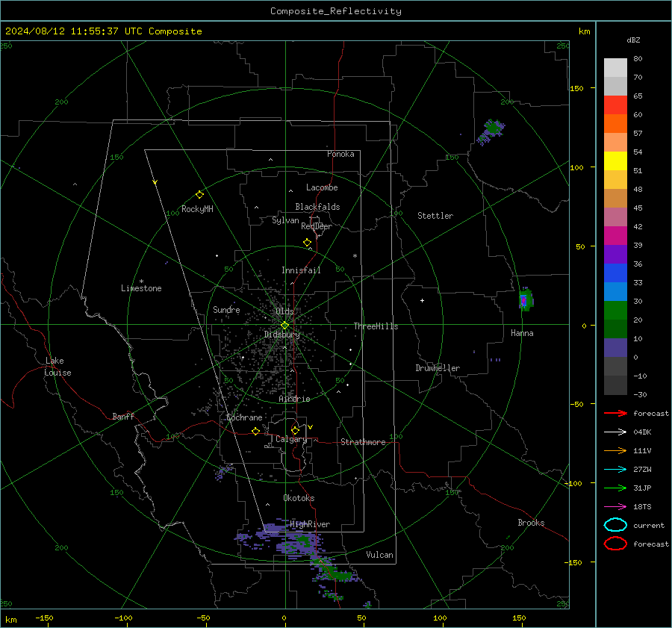Click the Airdrie city label
The height and width of the screenshot is (628, 672).
coord(294,399)
